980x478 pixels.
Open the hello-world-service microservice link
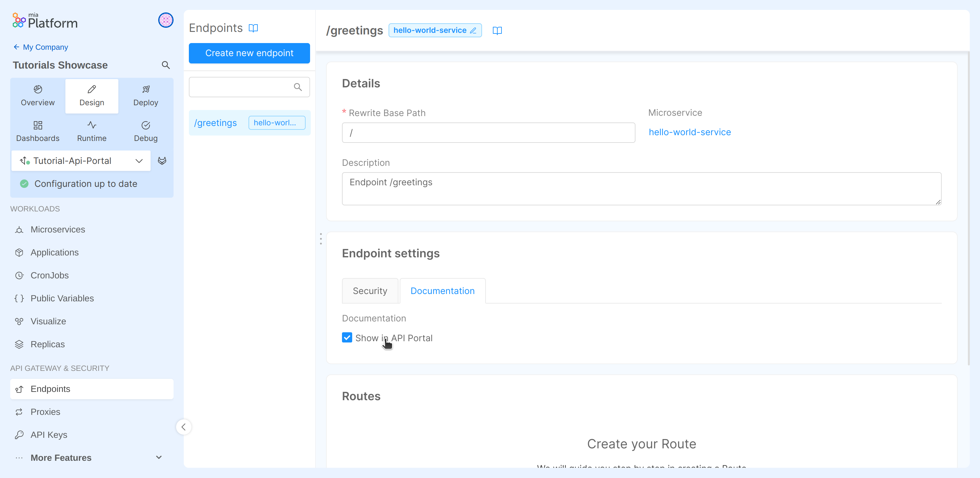(690, 132)
